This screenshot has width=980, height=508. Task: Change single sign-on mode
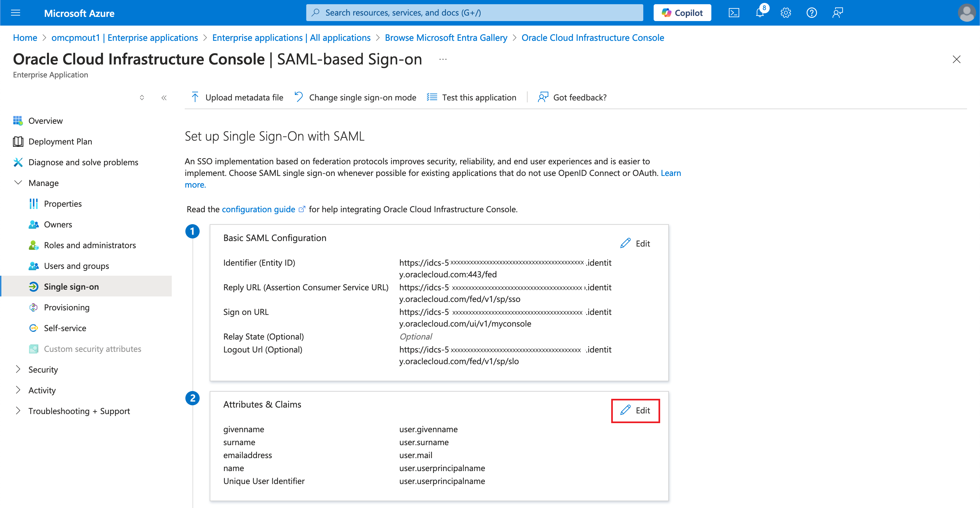(355, 97)
